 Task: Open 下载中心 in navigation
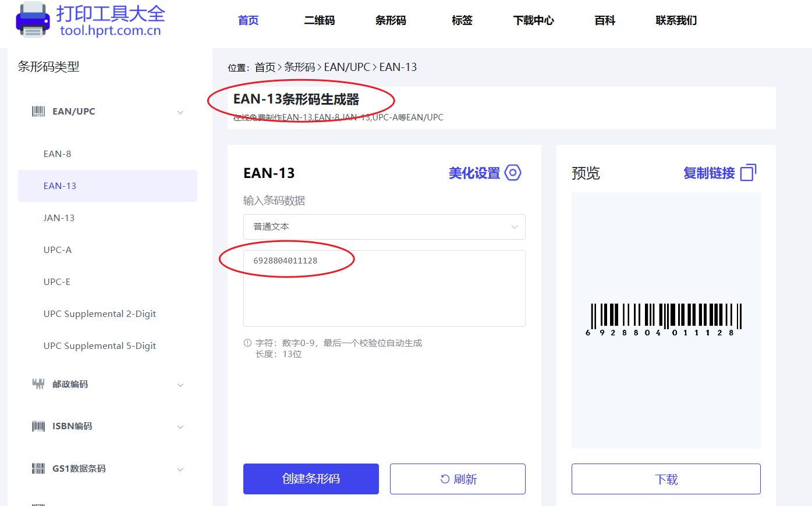tap(534, 20)
